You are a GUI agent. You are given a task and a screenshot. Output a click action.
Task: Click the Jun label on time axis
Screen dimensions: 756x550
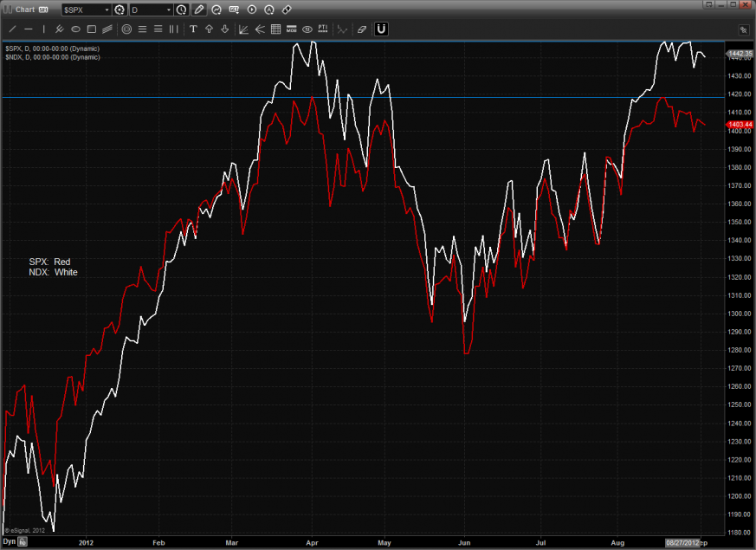click(464, 543)
